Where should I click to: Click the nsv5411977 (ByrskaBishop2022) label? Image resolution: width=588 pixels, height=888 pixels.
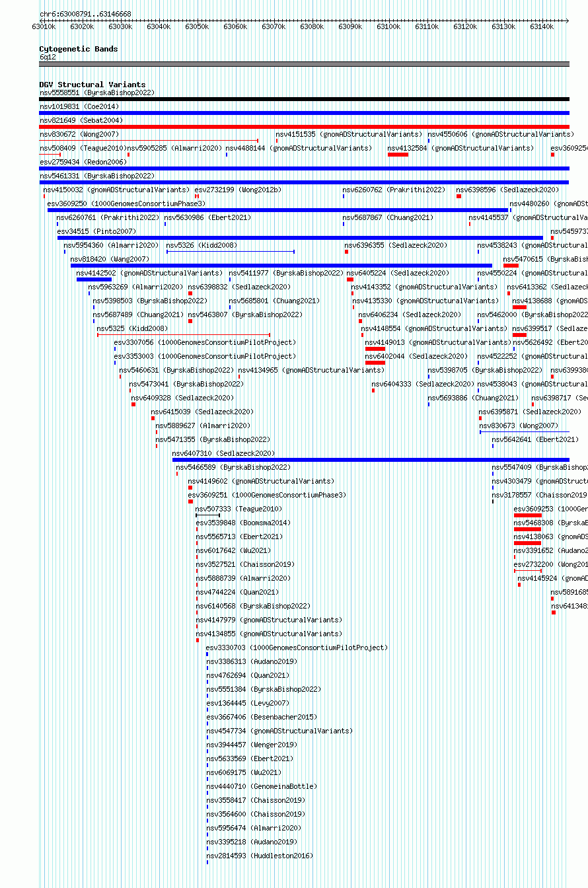pyautogui.click(x=286, y=273)
